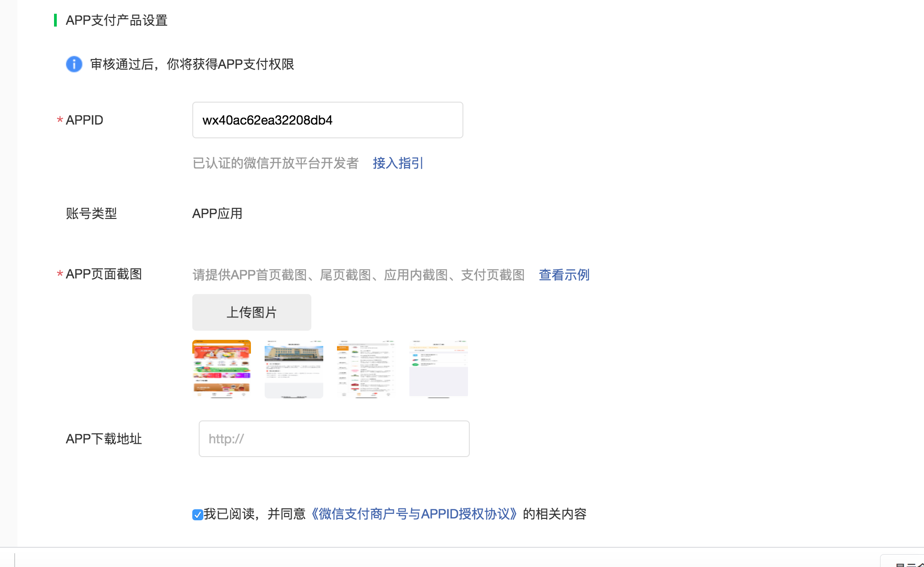924x567 pixels.
Task: Toggle the 我已阅读 agreement checkbox
Action: [197, 515]
